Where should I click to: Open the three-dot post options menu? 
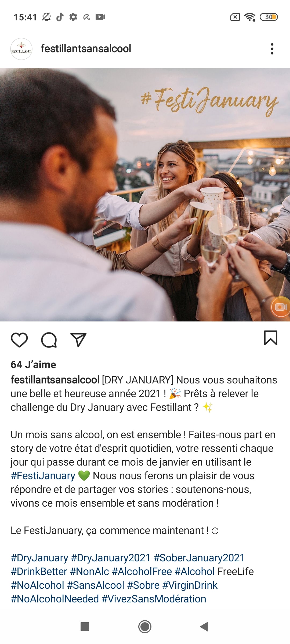(x=272, y=49)
